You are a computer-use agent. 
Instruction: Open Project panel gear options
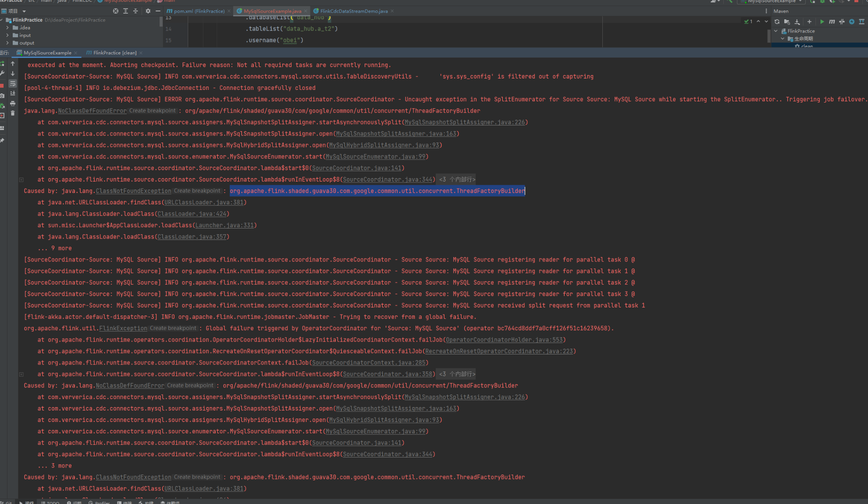click(x=148, y=11)
